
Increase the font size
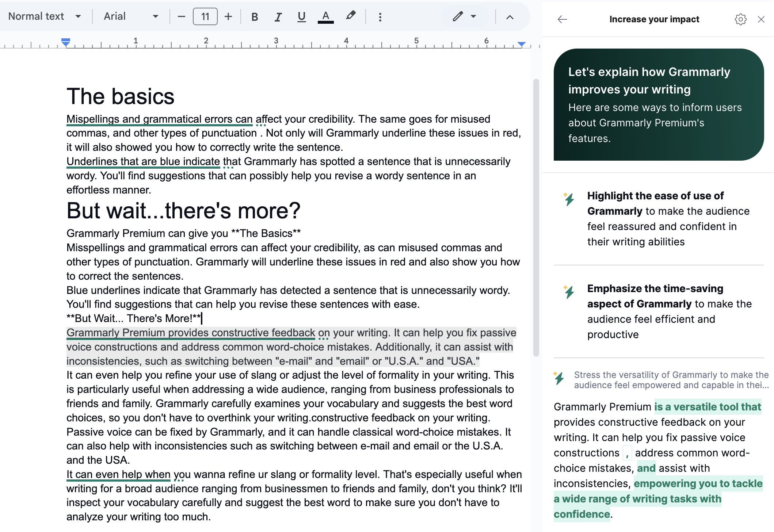[x=228, y=16]
